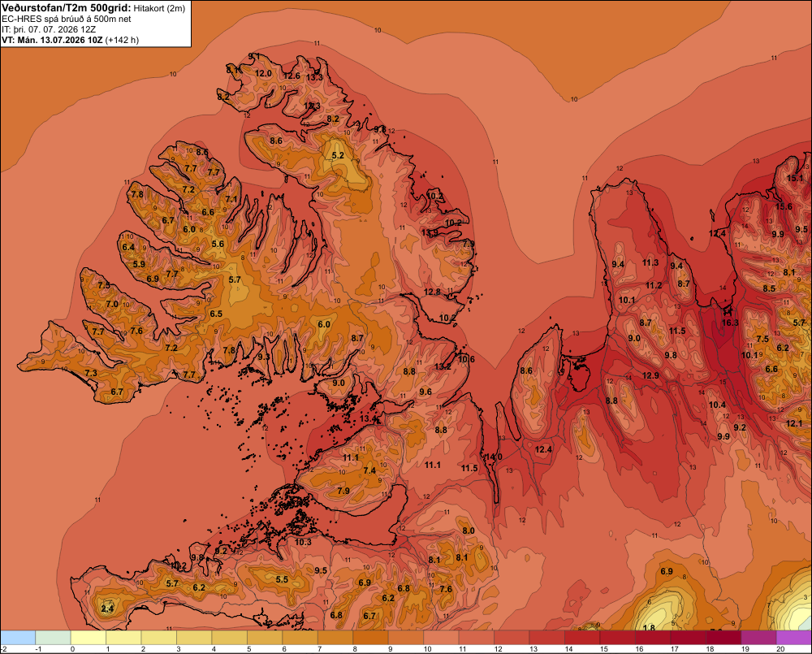This screenshot has width=812, height=654.
Task: Click the Veðurstofan/T2m 500grid map title
Action: (65, 8)
